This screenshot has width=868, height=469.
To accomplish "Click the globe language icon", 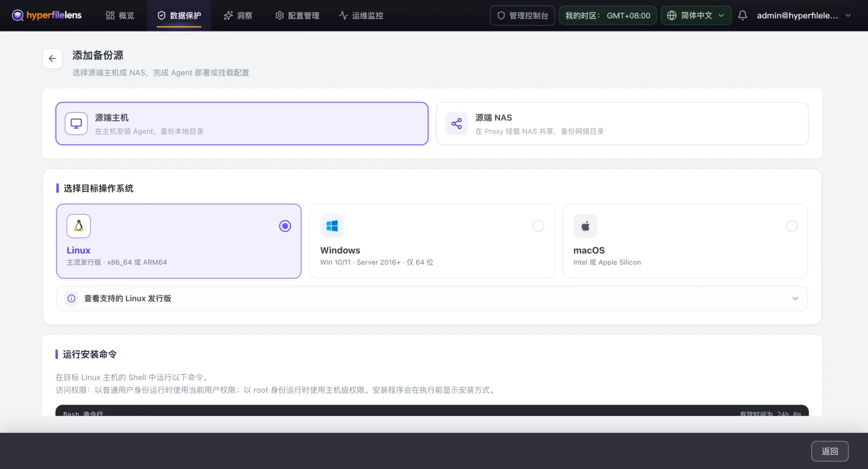I will 672,15.
